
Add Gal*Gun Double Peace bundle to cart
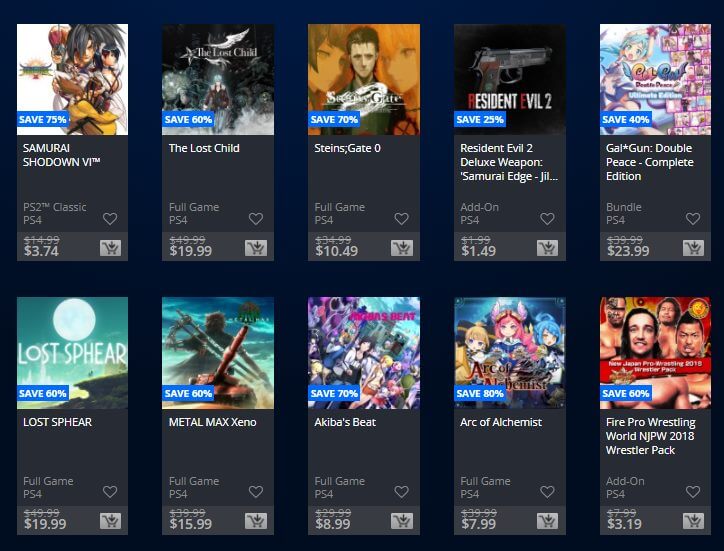point(694,248)
